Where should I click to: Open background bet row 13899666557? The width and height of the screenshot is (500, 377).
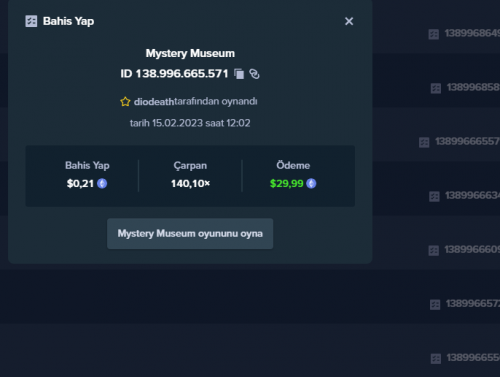pyautogui.click(x=467, y=141)
